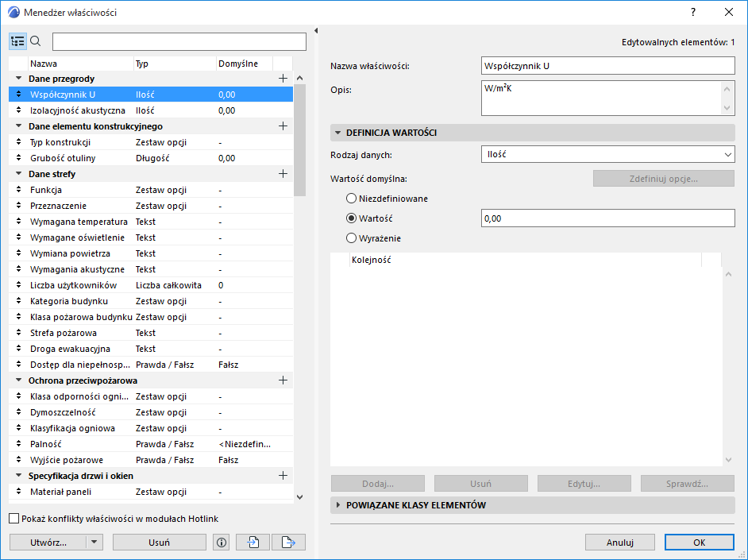The width and height of the screenshot is (748, 560).
Task: Click the Utwórz... button
Action: pos(48,543)
